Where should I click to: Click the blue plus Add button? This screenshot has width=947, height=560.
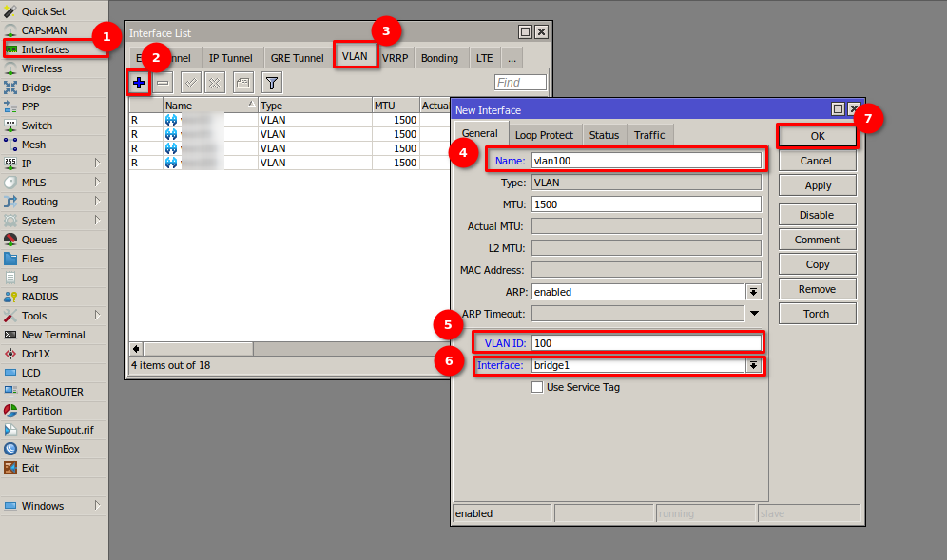point(139,84)
